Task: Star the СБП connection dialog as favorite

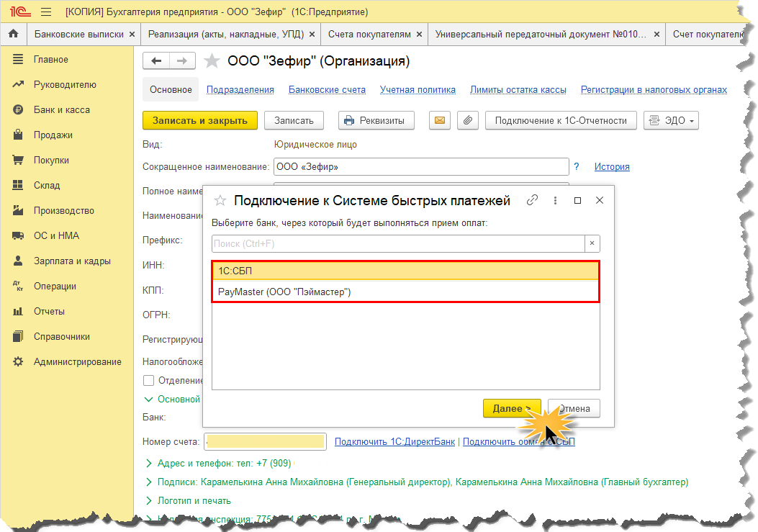Action: coord(220,200)
